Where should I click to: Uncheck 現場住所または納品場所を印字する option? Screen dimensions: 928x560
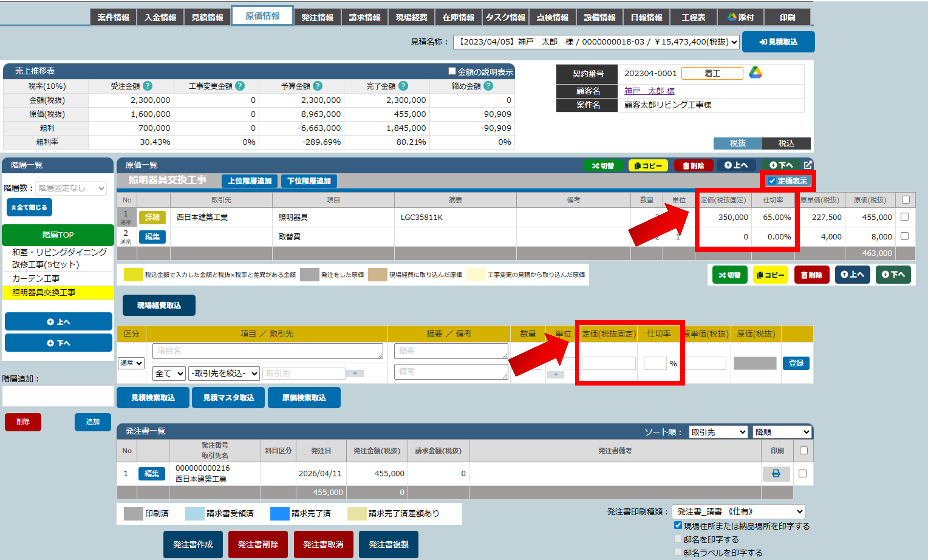click(678, 525)
